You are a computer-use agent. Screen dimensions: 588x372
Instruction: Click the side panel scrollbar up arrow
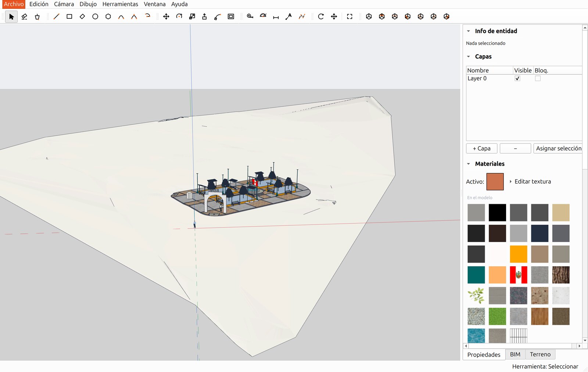(585, 28)
